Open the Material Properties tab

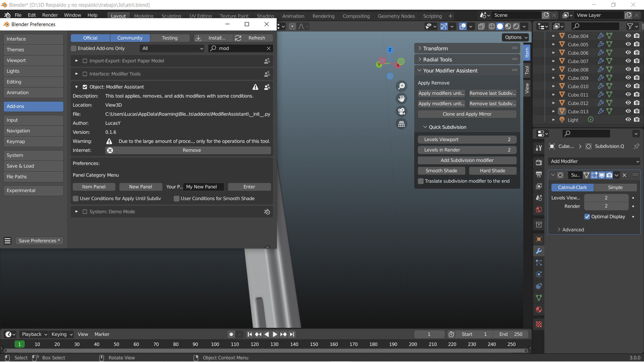539,309
